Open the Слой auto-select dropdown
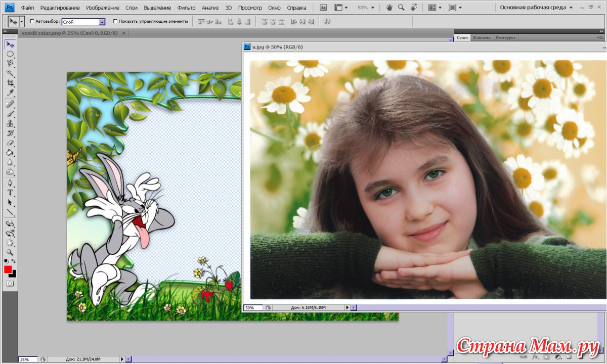 pos(102,22)
